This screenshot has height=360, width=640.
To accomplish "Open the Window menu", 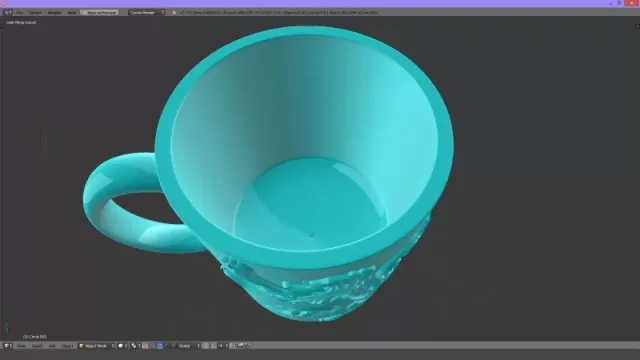I will [x=54, y=13].
